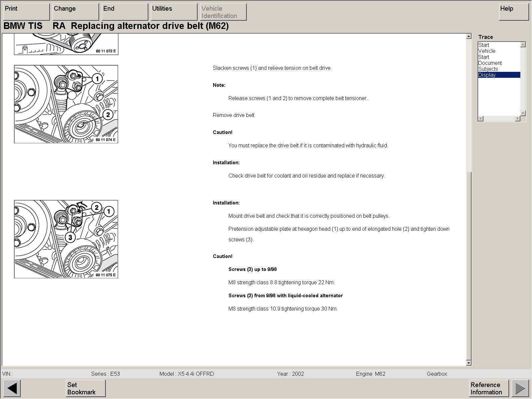Click tensioner diagram 60 11 074 E

click(x=66, y=104)
